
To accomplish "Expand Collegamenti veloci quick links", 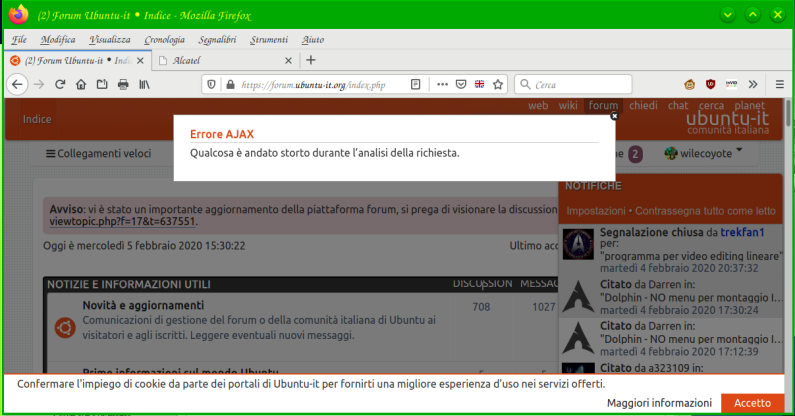I will (x=99, y=153).
